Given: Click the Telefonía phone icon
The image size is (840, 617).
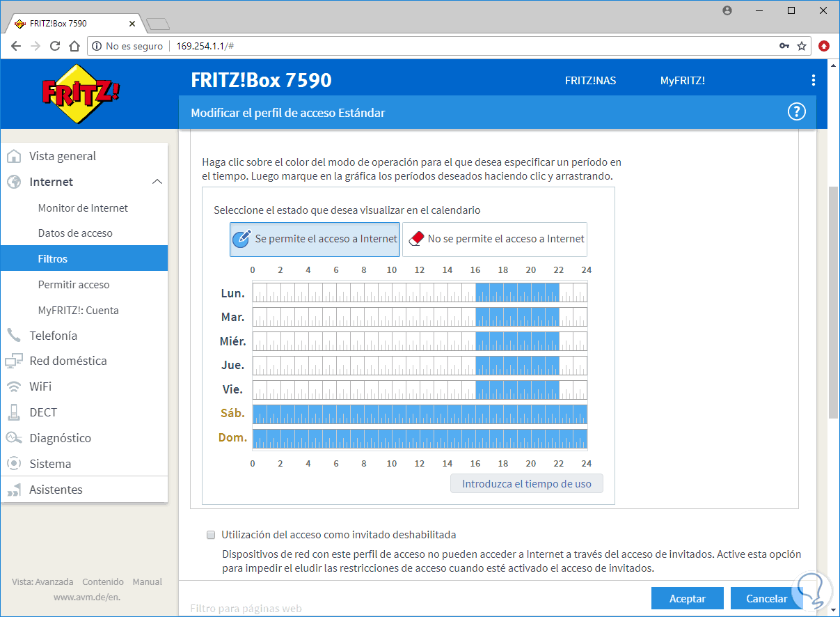Looking at the screenshot, I should (13, 336).
